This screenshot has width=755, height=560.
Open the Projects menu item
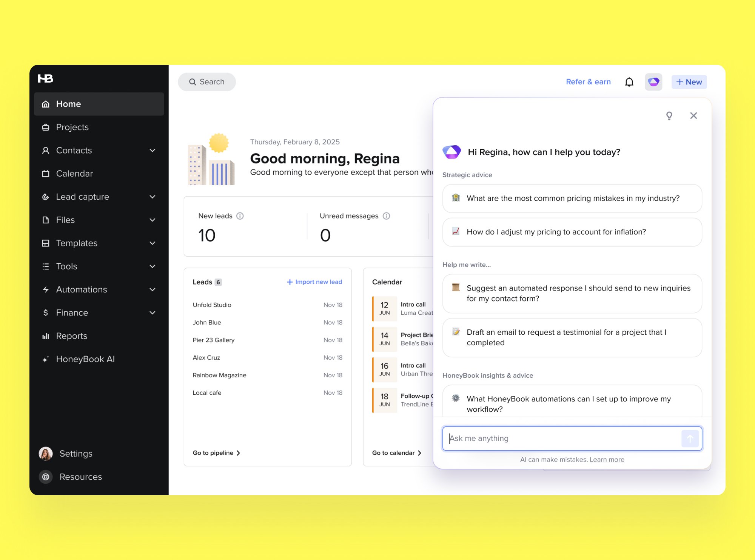tap(99, 127)
